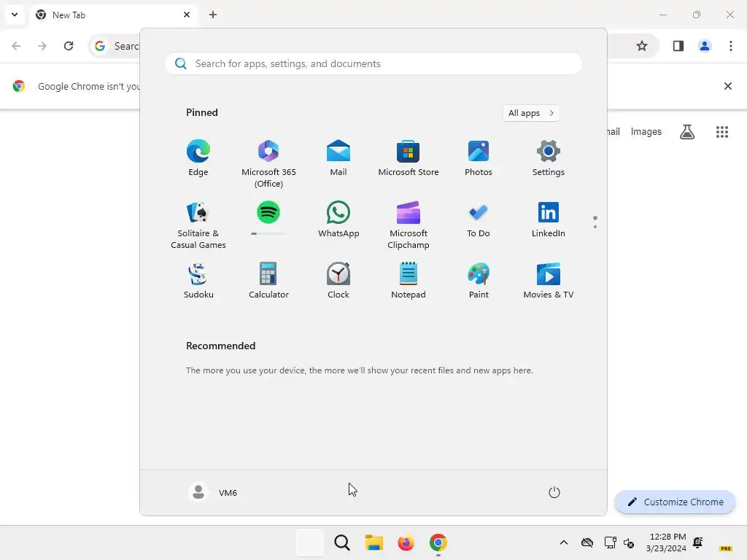This screenshot has height=560, width=747.
Task: Open the VM6 user account menu
Action: (x=213, y=492)
